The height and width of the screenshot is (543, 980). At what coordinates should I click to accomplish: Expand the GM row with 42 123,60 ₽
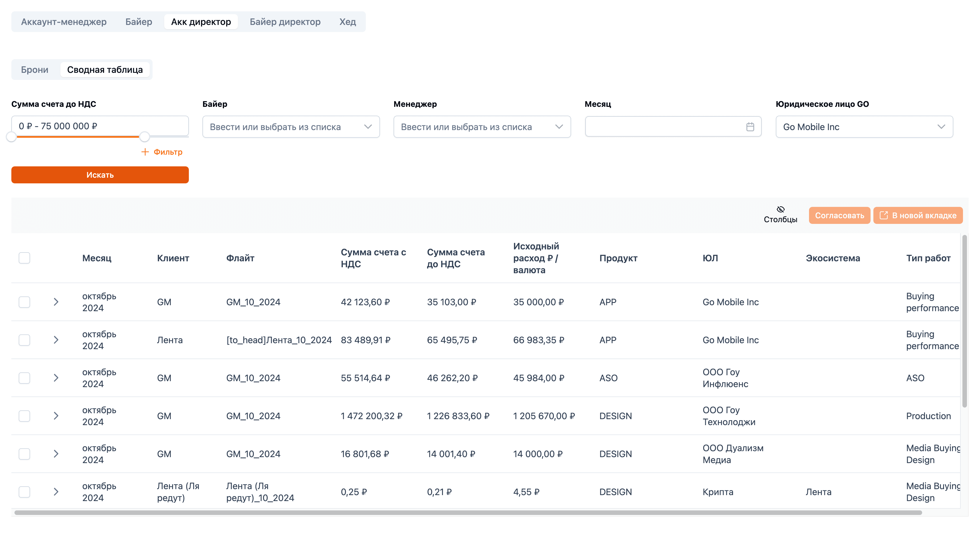[56, 302]
